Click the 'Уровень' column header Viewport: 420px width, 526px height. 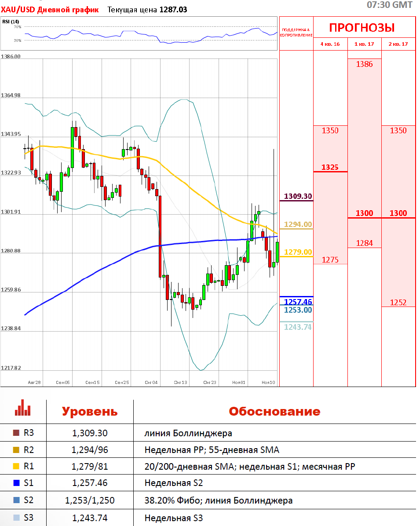[90, 412]
